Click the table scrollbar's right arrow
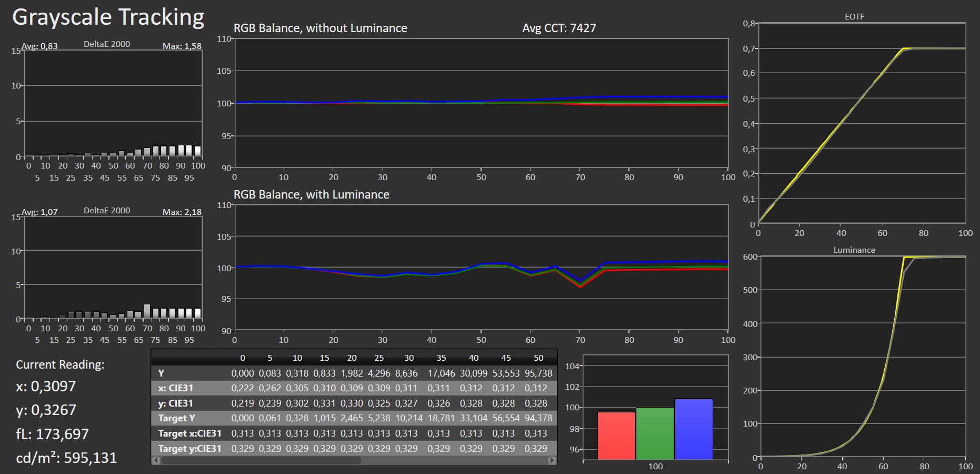The width and height of the screenshot is (980, 474). (x=552, y=460)
